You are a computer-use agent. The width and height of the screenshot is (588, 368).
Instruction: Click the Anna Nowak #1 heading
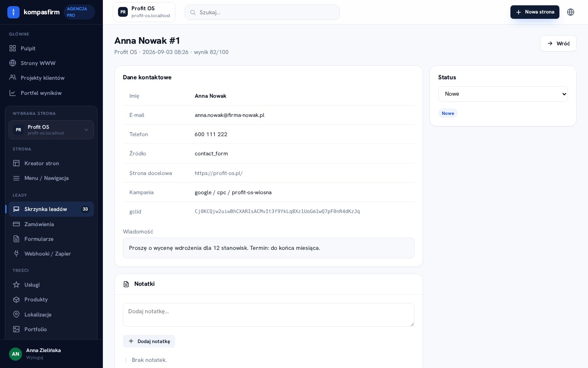point(147,40)
